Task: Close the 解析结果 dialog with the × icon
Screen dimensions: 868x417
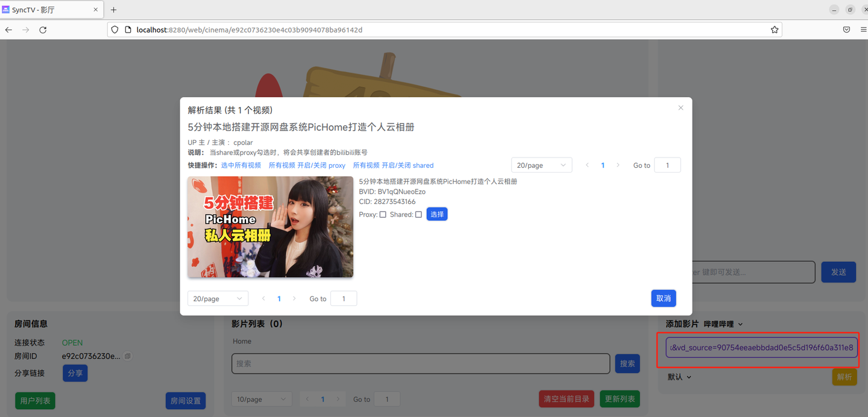Action: [x=681, y=107]
